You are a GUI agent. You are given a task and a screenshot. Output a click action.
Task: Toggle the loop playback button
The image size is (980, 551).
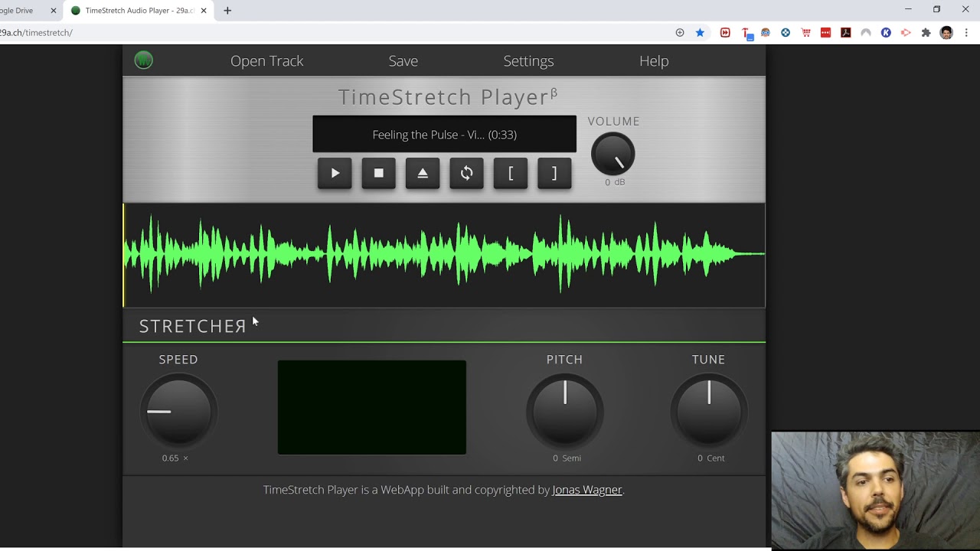click(466, 173)
